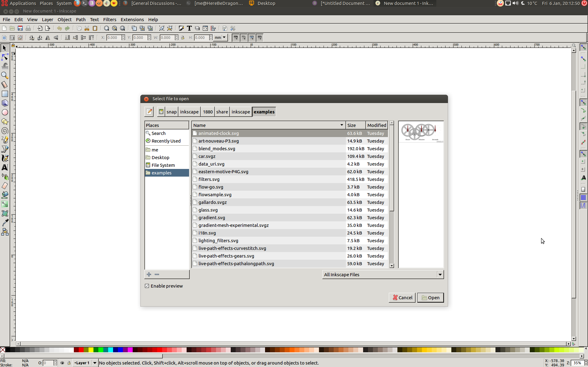Screen dimensions: 588x367
Task: Open the units dropdown showing mm
Action: [220, 37]
